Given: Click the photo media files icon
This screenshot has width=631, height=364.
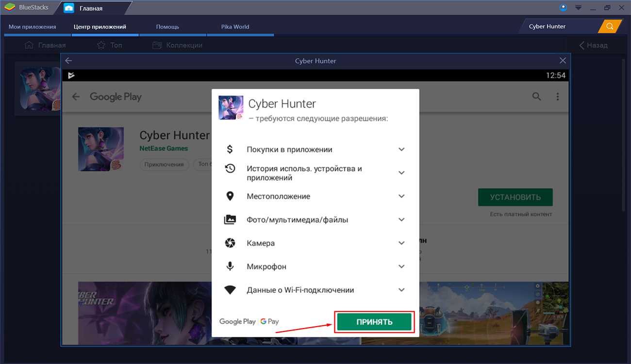Looking at the screenshot, I should [x=230, y=219].
